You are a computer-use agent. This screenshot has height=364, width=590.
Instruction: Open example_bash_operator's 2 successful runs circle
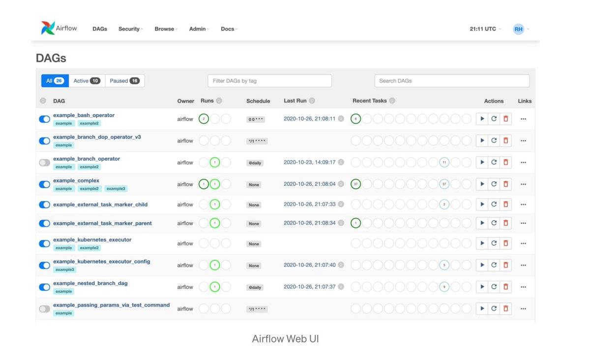pyautogui.click(x=204, y=119)
